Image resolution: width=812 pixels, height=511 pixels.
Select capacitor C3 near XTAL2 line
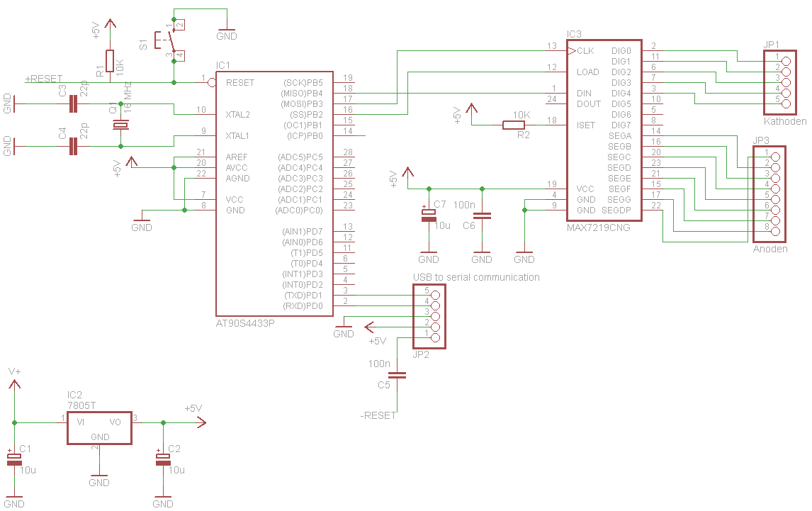[x=73, y=105]
